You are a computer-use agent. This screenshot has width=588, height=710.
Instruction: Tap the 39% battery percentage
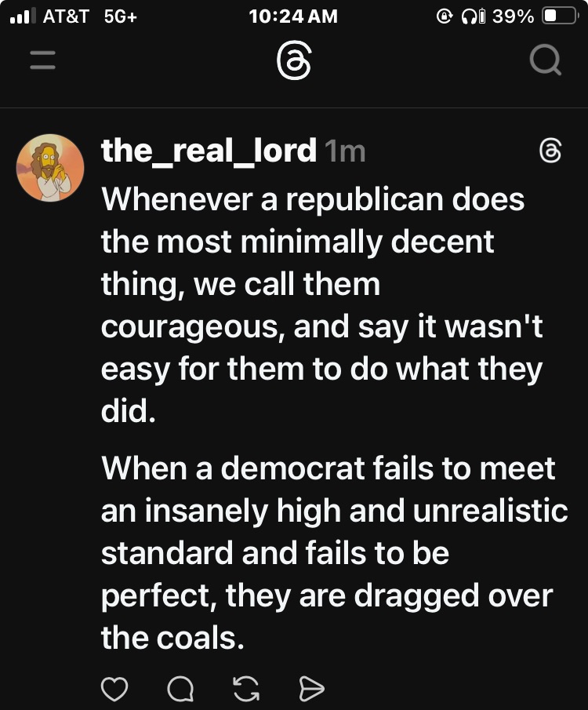514,16
